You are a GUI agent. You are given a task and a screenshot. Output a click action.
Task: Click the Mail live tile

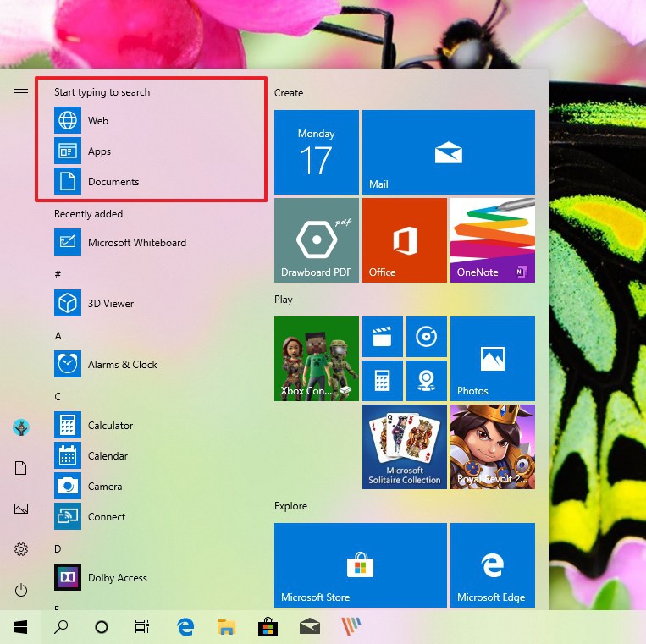pyautogui.click(x=448, y=152)
